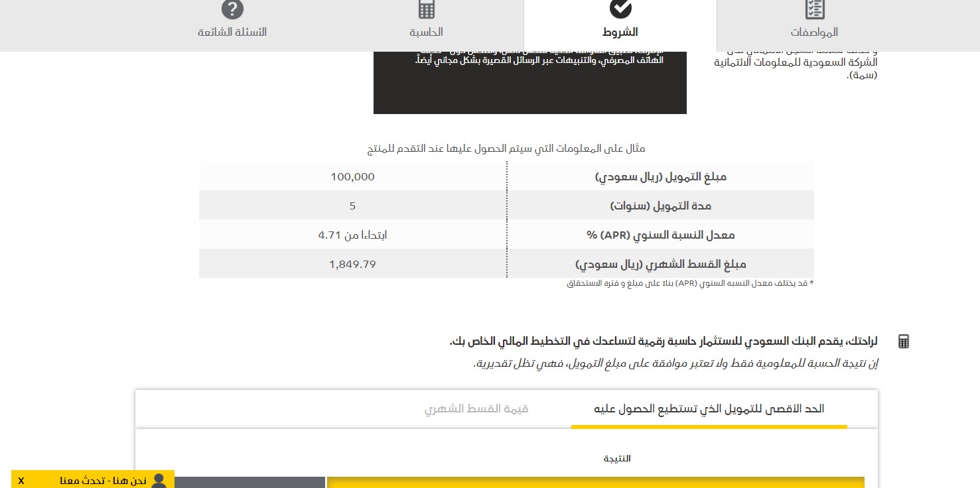
Task: Click the monthly installment value 1,849.79
Action: pos(353,264)
